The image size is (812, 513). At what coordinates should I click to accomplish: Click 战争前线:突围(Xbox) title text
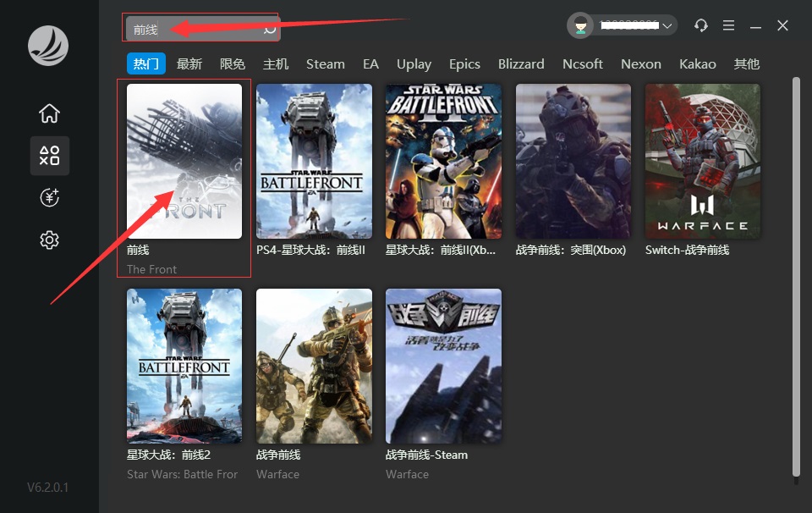pyautogui.click(x=571, y=250)
